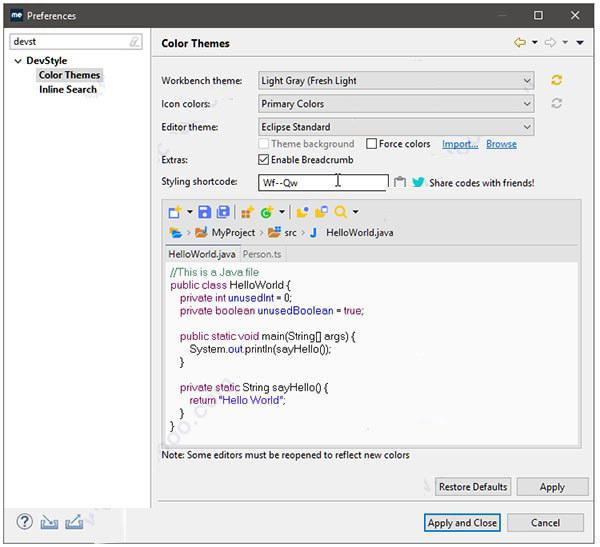
Task: Click the MyEclipse 'me' title bar icon
Action: (x=16, y=15)
